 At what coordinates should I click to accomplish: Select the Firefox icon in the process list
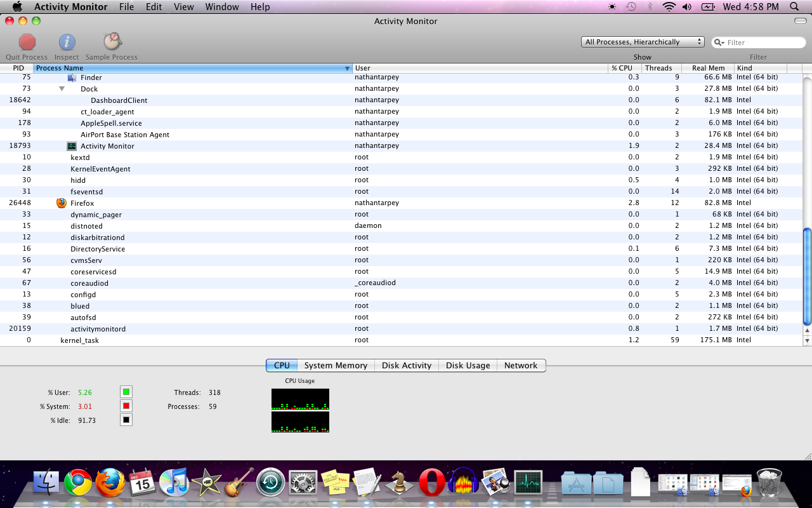[x=62, y=203]
